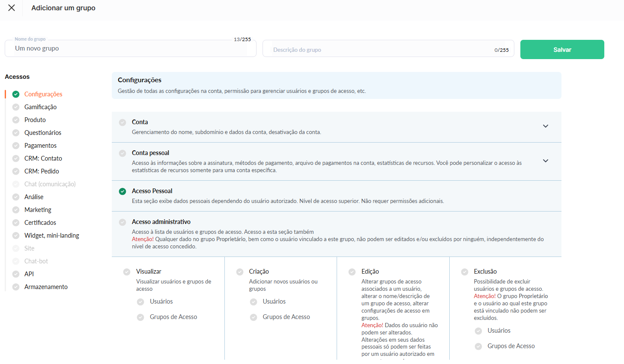Click the check icon beside Pagamentos

click(16, 146)
